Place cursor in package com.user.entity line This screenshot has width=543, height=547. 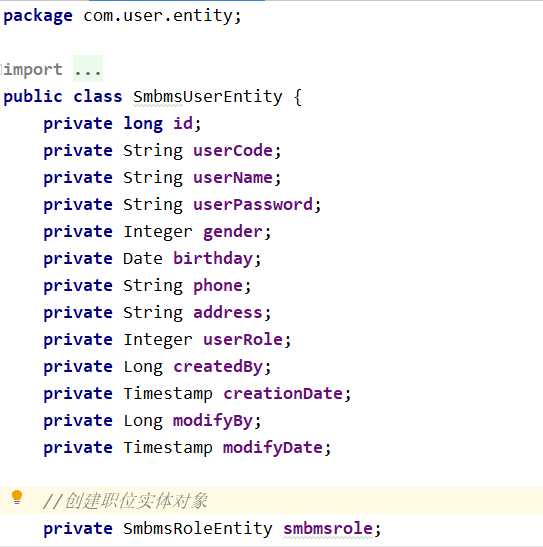pos(122,16)
